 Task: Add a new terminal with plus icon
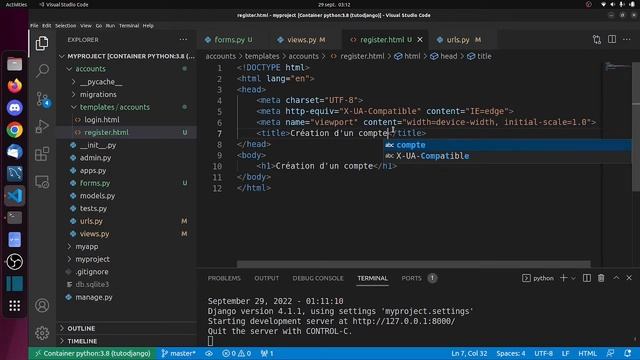[564, 278]
